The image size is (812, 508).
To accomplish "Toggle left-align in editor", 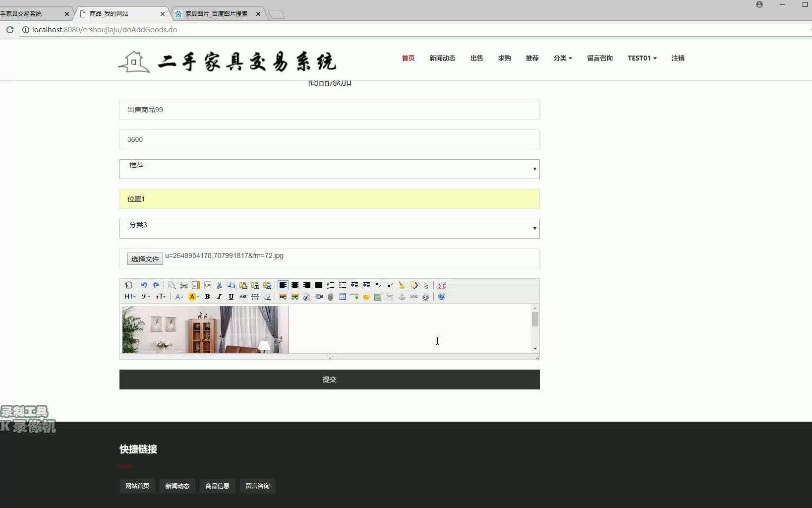I will [283, 285].
